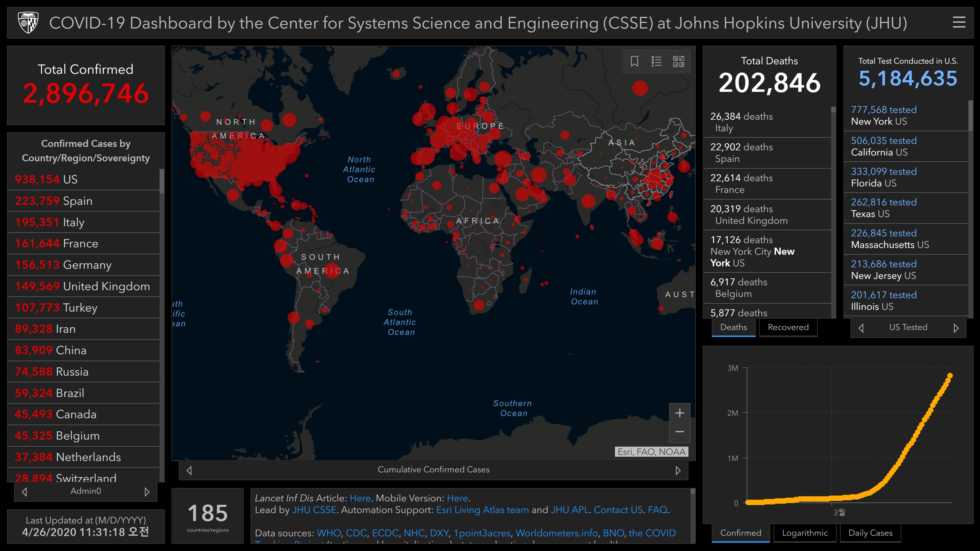This screenshot has height=551, width=980.
Task: Open the JHU APL link
Action: [x=570, y=510]
